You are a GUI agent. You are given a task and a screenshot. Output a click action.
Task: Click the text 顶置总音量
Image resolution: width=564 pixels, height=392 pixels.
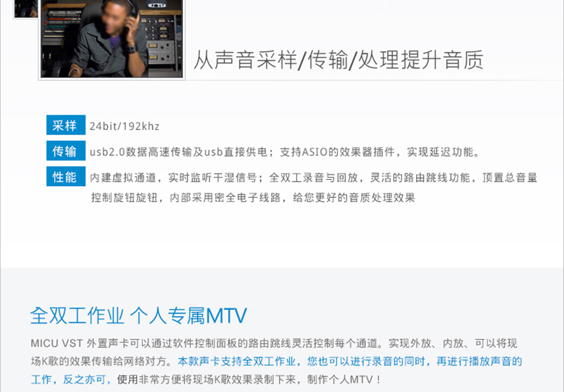point(510,178)
